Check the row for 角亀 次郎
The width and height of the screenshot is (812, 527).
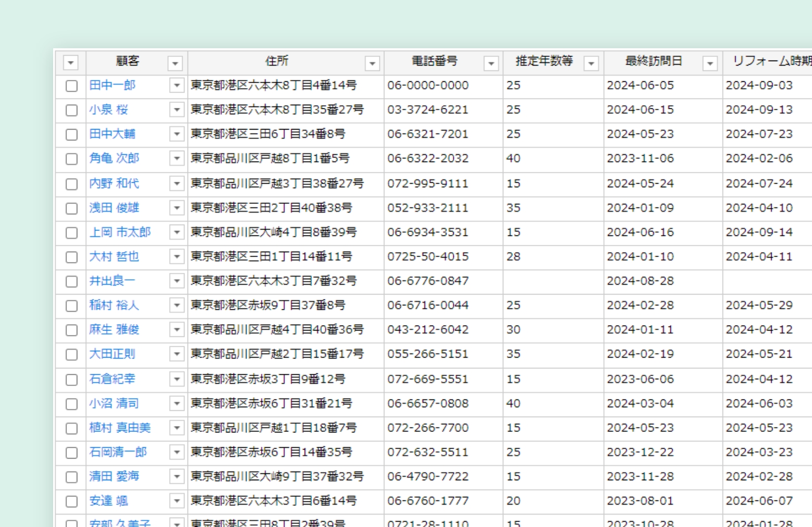pos(71,159)
